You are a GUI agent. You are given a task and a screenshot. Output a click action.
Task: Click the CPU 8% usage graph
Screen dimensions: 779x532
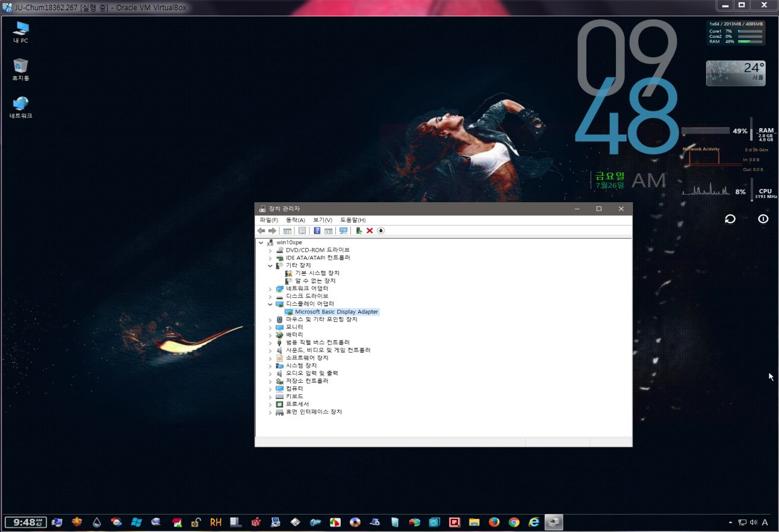pyautogui.click(x=705, y=190)
